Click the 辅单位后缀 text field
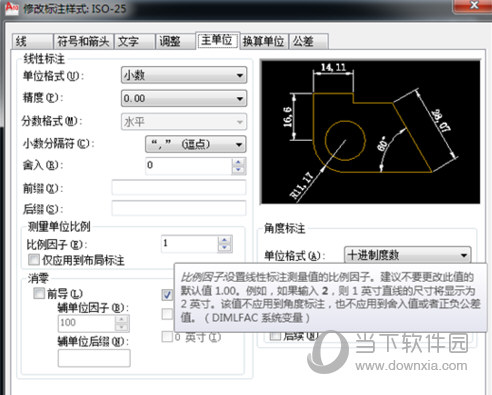The width and height of the screenshot is (492, 395). coord(94,358)
